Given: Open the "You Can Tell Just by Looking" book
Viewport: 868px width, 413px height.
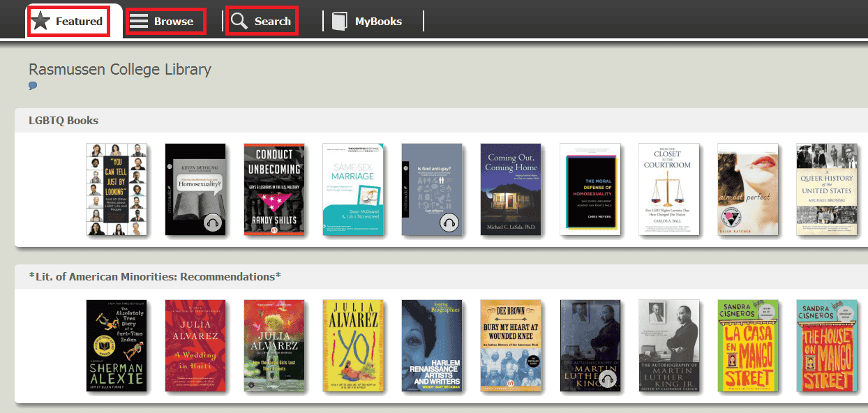Looking at the screenshot, I should coord(117,190).
